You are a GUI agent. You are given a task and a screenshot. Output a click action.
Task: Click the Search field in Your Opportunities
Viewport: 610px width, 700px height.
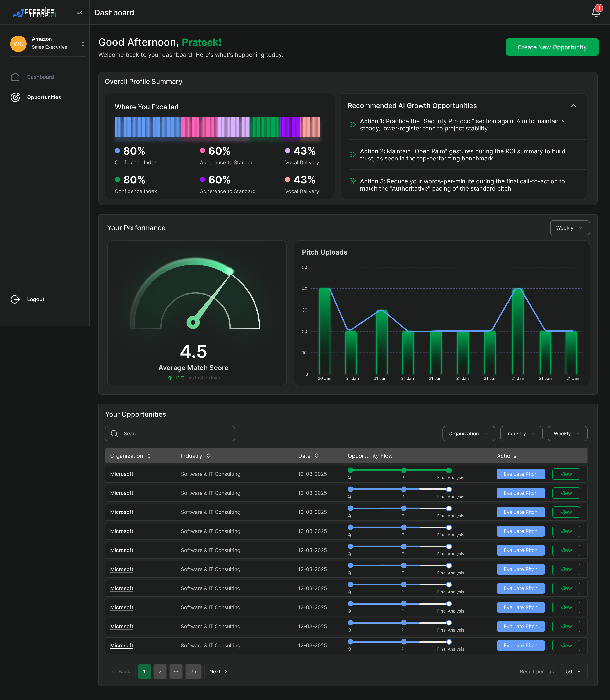tap(170, 434)
